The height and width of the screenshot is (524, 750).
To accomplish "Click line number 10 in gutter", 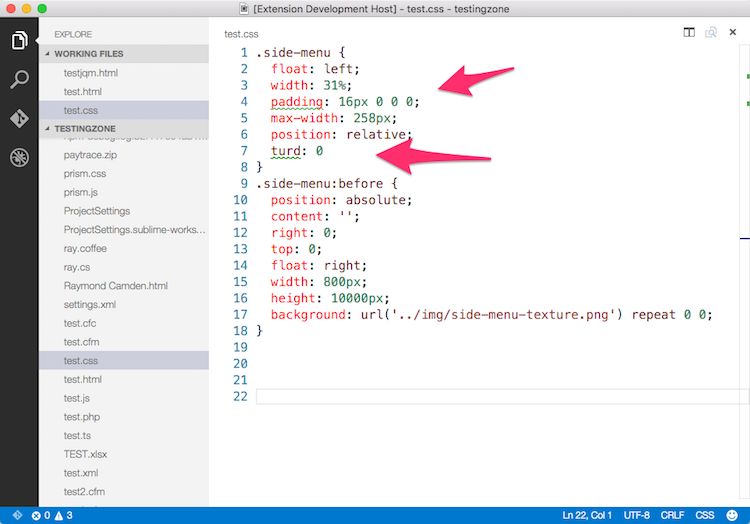I will [240, 200].
